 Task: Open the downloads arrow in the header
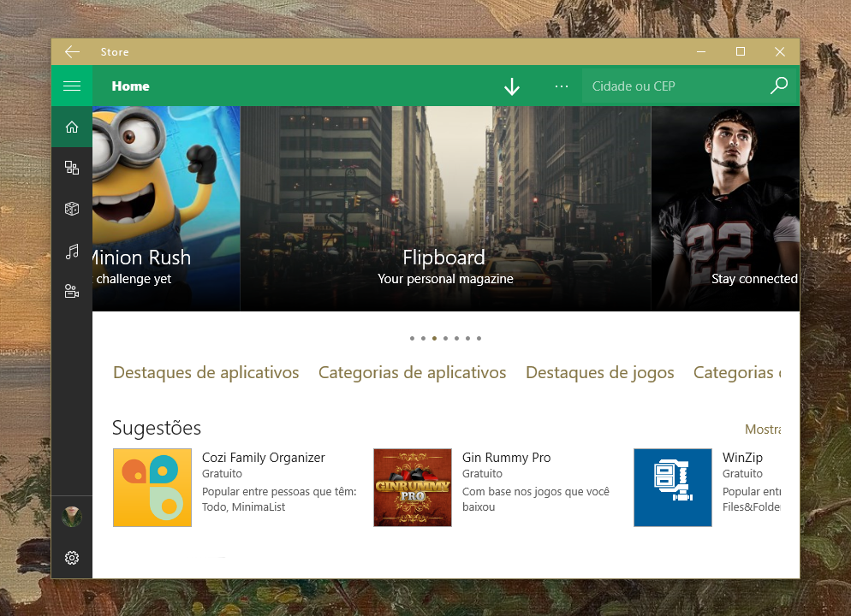[x=512, y=86]
